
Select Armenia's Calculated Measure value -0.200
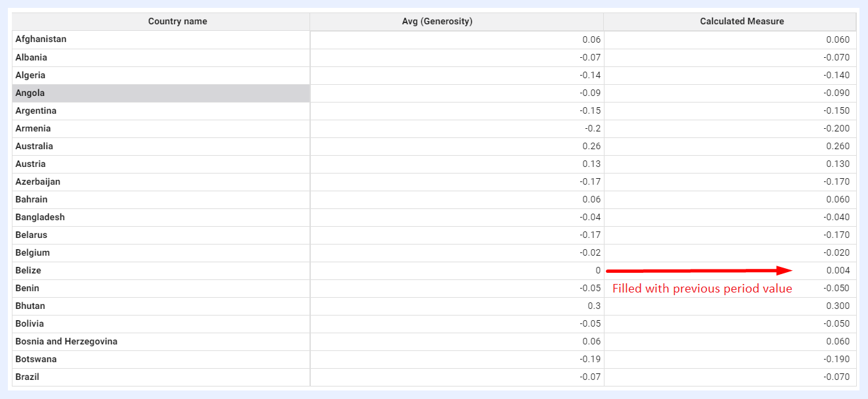(x=836, y=128)
